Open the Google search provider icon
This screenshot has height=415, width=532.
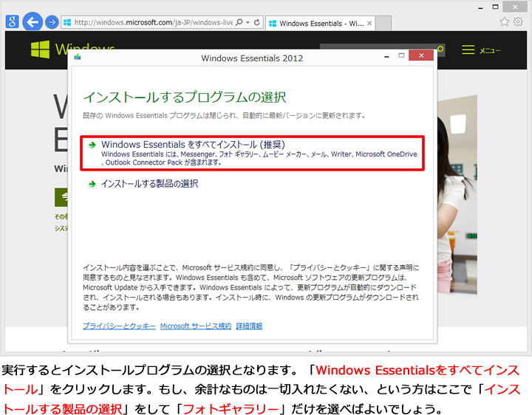tap(12, 21)
